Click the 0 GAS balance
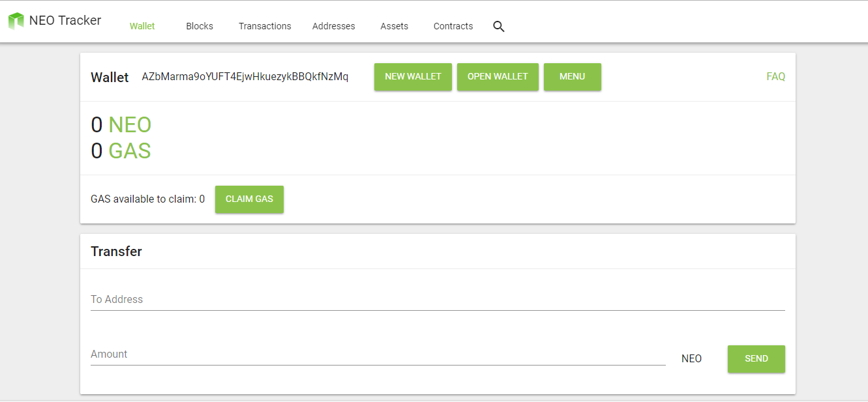 click(x=121, y=151)
